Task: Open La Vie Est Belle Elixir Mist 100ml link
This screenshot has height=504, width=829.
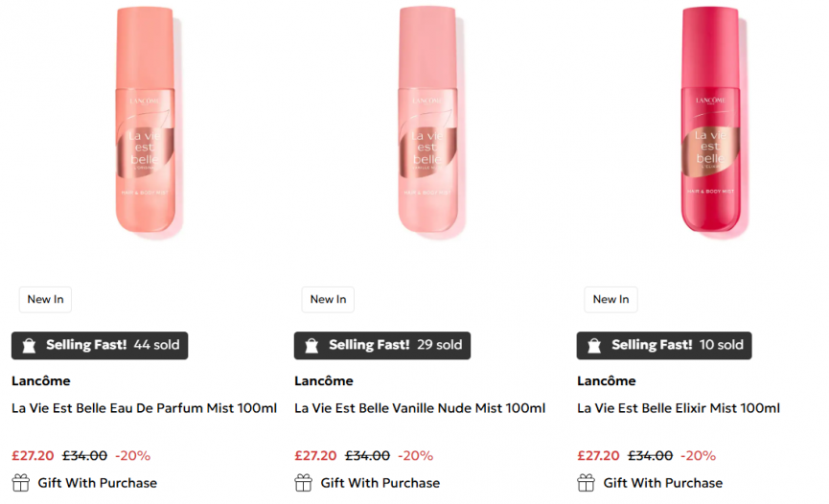Action: 679,408
